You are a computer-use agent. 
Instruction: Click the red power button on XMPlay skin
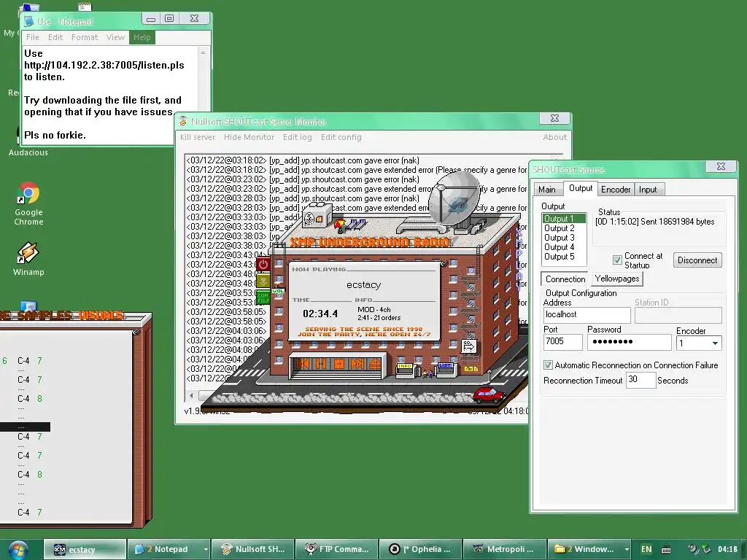tap(263, 264)
